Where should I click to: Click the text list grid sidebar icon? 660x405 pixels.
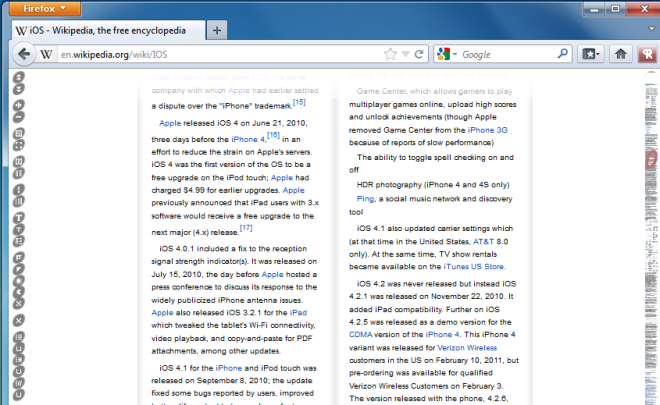point(19,241)
